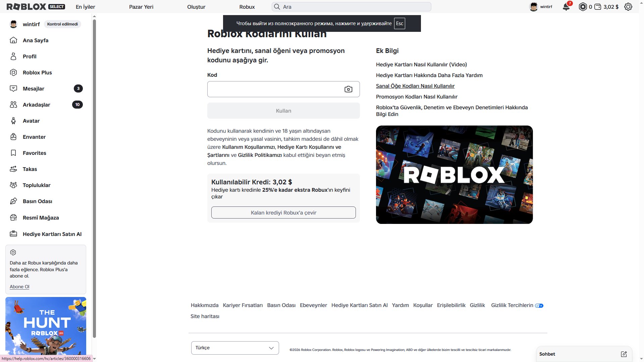Click Kalan krediyi Robux'a çevir button
The height and width of the screenshot is (362, 644).
(283, 213)
